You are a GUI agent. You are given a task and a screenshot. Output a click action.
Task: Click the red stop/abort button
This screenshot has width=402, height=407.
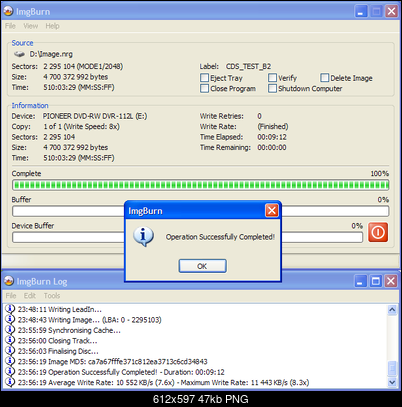(x=378, y=232)
